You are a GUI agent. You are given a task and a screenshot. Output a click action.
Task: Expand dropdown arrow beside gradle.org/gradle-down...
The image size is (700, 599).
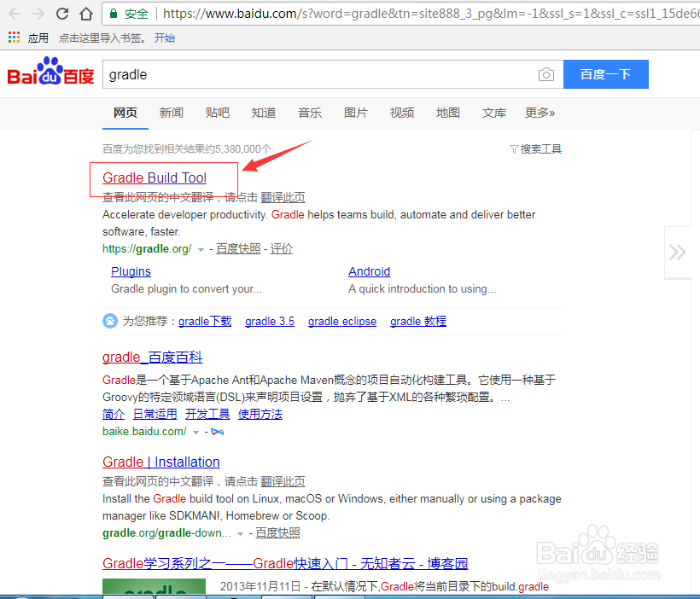click(240, 534)
